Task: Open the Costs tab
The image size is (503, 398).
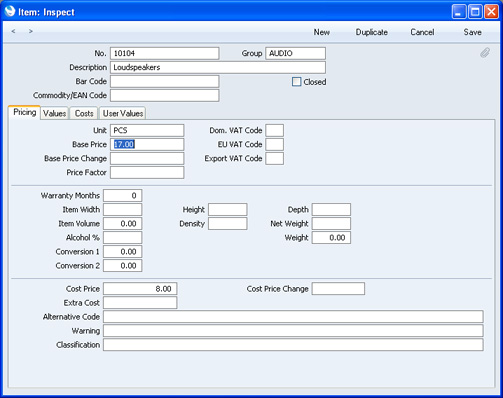Action: pyautogui.click(x=84, y=113)
